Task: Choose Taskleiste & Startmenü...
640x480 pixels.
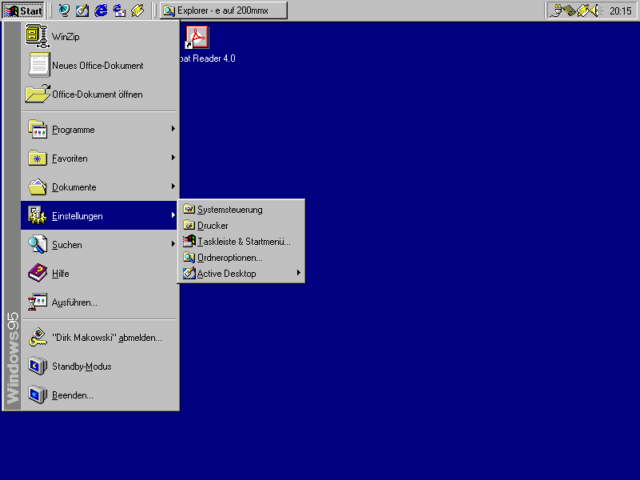Action: (241, 241)
